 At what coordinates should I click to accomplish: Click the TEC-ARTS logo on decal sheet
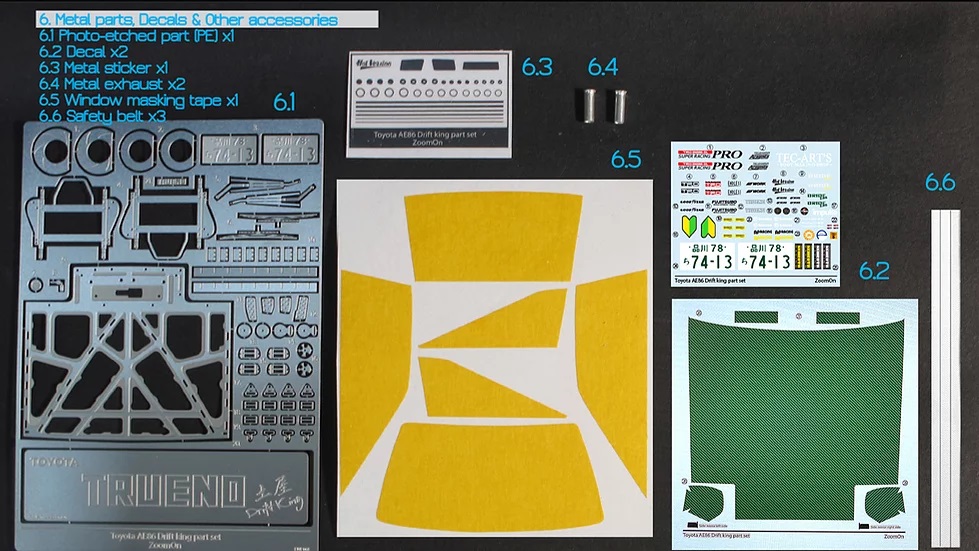pyautogui.click(x=804, y=158)
